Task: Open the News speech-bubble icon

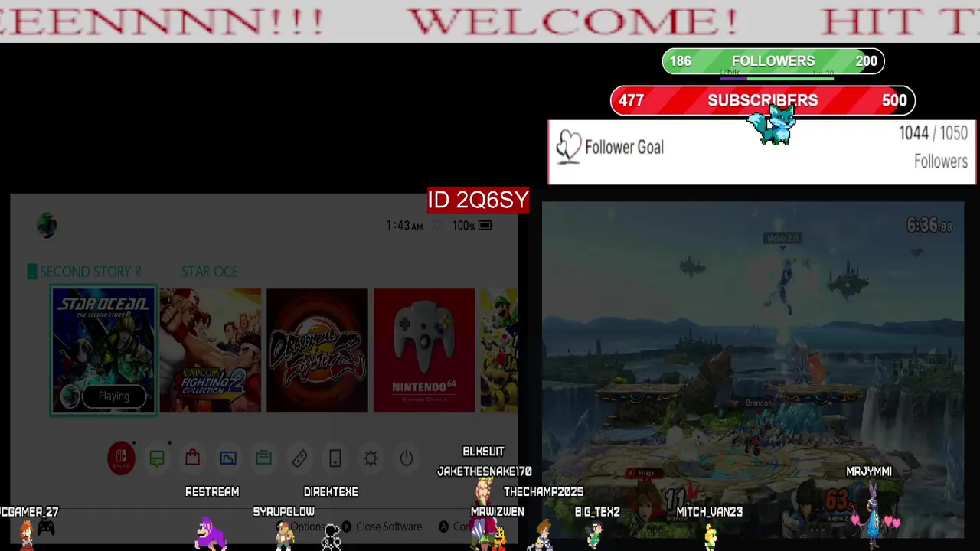Action: [157, 458]
